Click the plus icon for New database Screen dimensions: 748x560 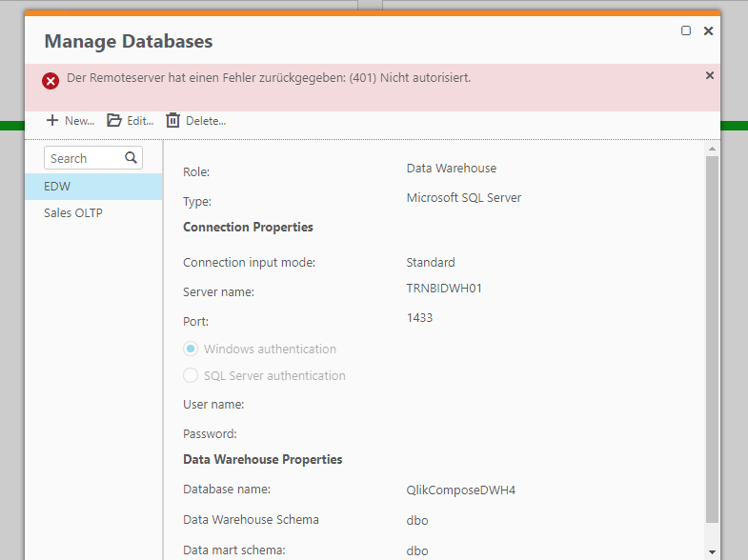point(51,121)
